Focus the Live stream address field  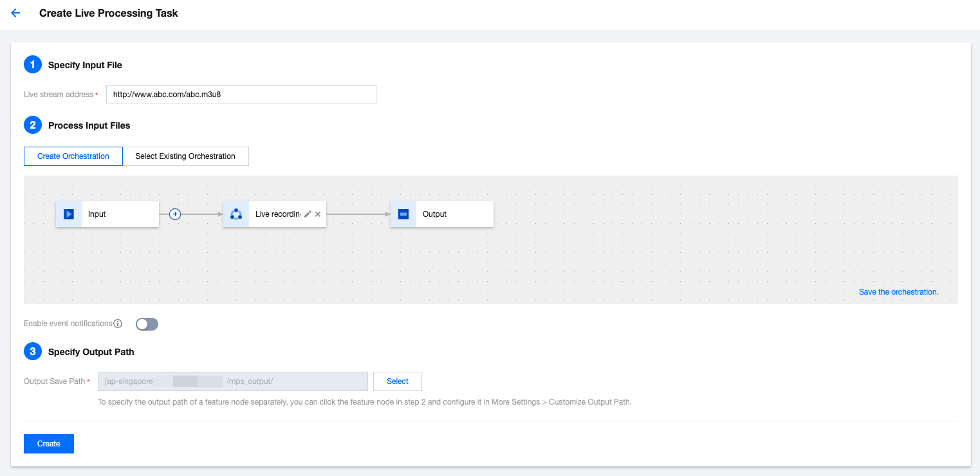pos(241,95)
